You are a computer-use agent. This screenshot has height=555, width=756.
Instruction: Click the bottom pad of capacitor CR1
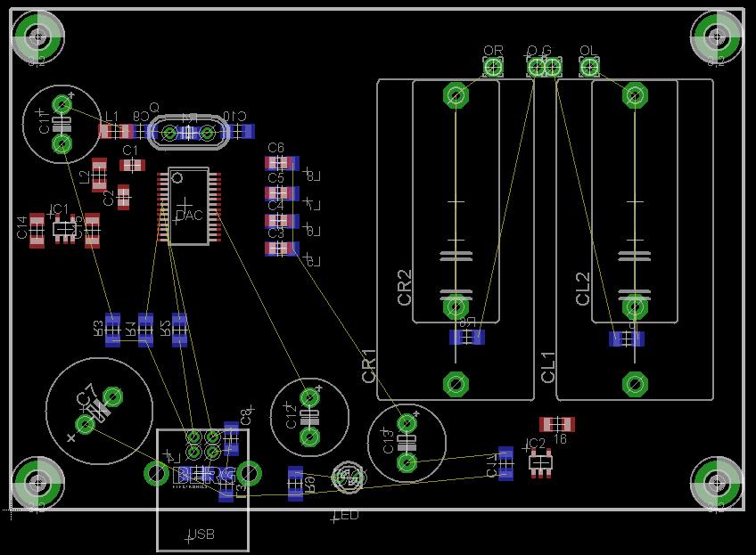(456, 384)
